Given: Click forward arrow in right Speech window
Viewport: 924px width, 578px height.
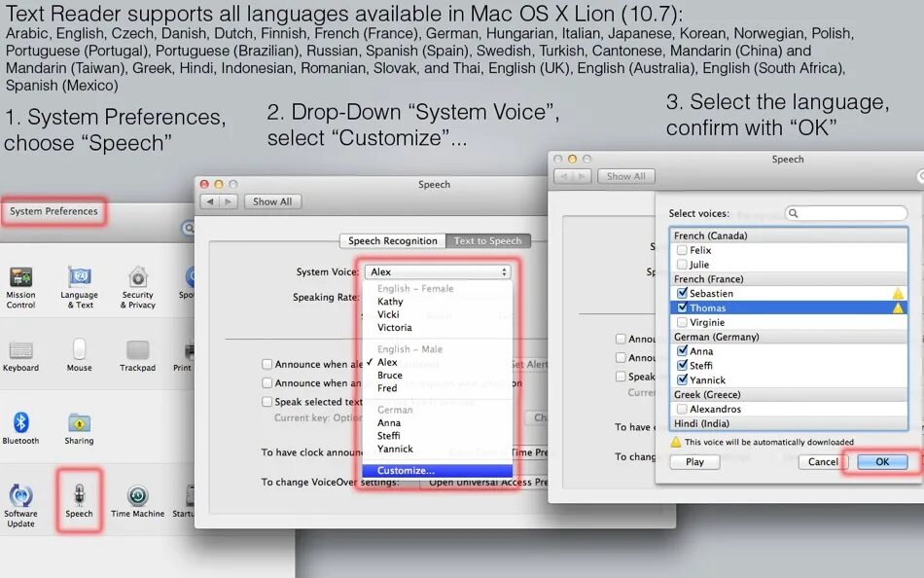Looking at the screenshot, I should click(582, 176).
